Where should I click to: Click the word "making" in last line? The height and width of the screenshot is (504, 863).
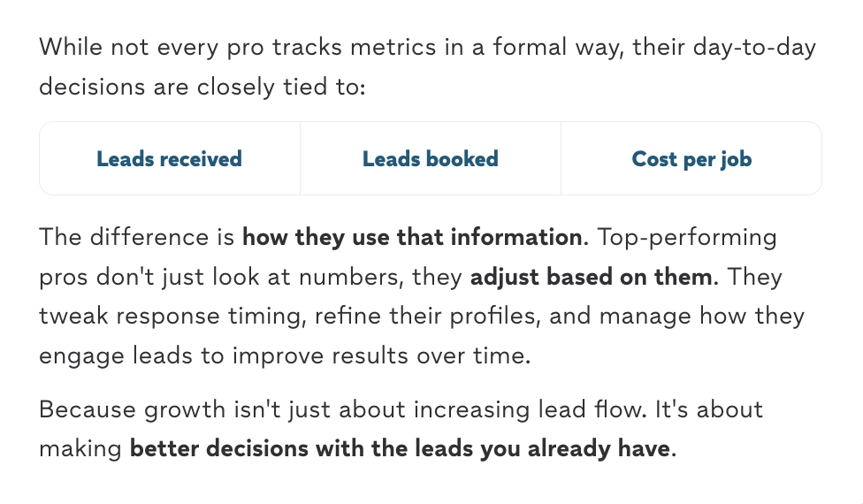click(x=80, y=448)
